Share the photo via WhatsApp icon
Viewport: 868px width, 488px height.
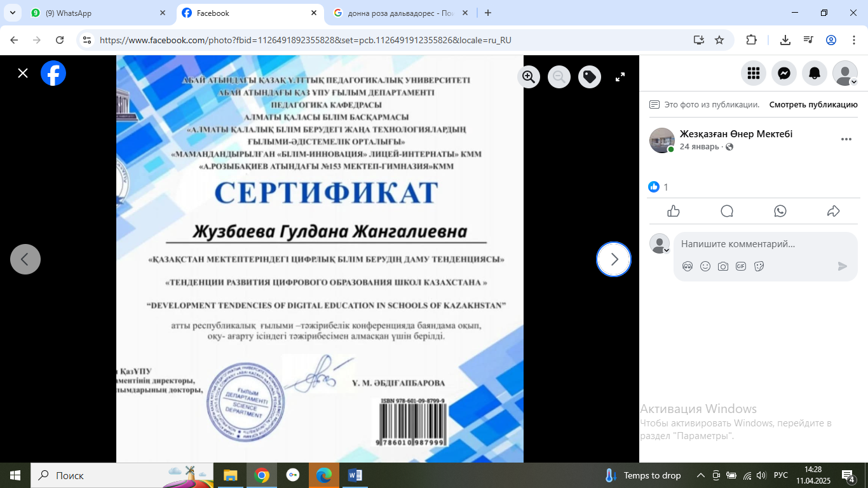tap(780, 211)
